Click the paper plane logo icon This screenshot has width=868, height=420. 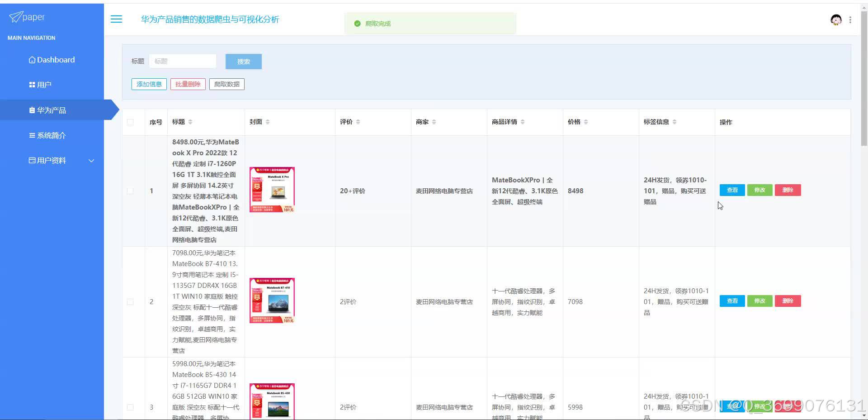(15, 17)
